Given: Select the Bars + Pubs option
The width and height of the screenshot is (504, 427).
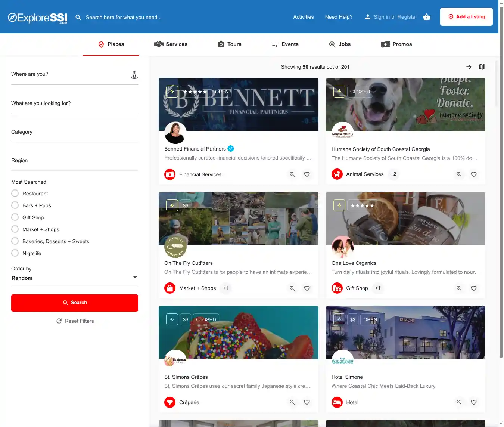Looking at the screenshot, I should (x=15, y=205).
